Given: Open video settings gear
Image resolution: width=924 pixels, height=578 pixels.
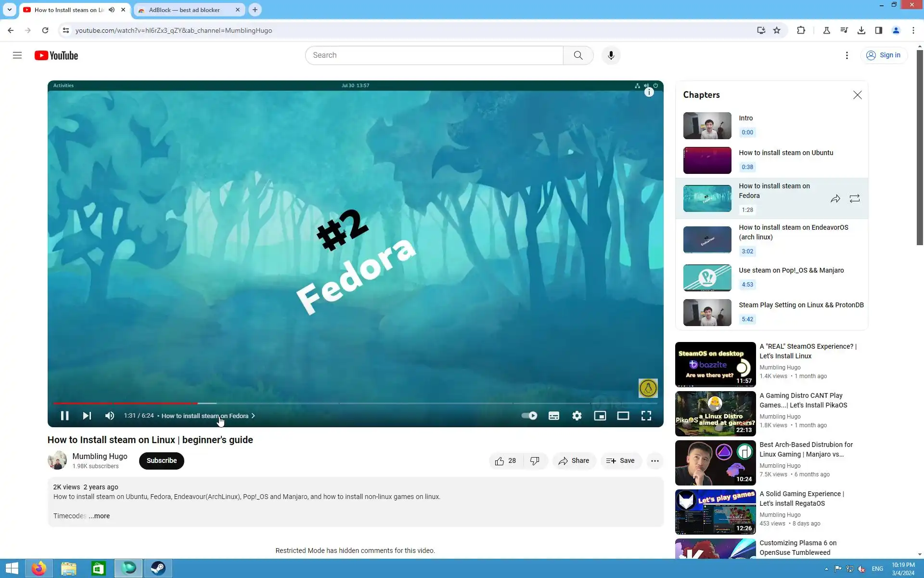Looking at the screenshot, I should point(577,416).
